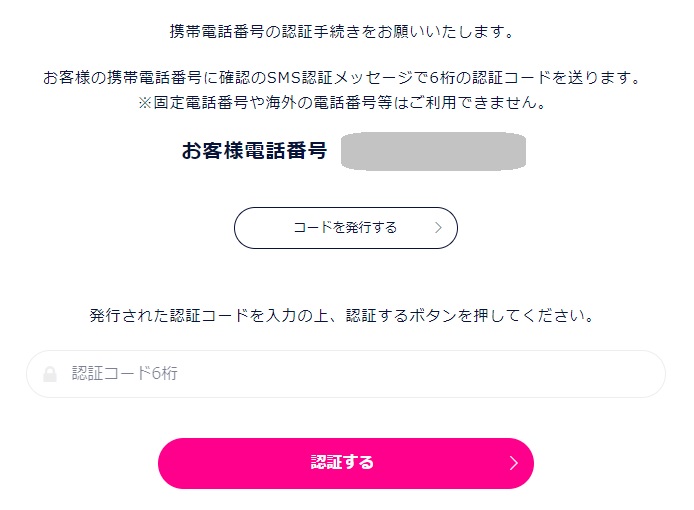The image size is (694, 510).
Task: Click the empty right end of code field
Action: pyautogui.click(x=620, y=374)
